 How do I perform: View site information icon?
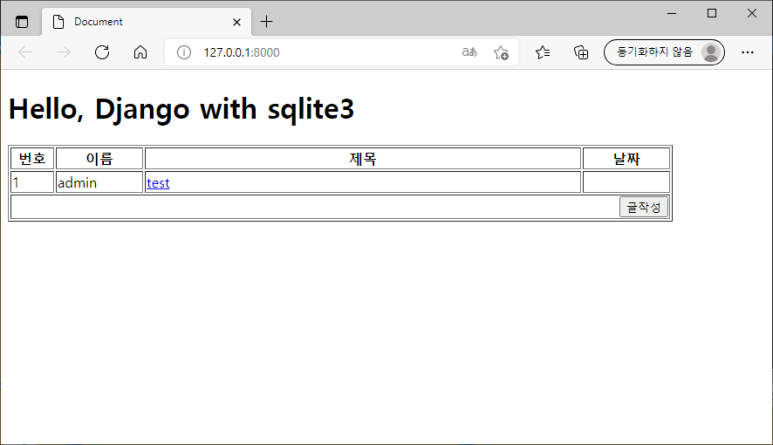184,52
